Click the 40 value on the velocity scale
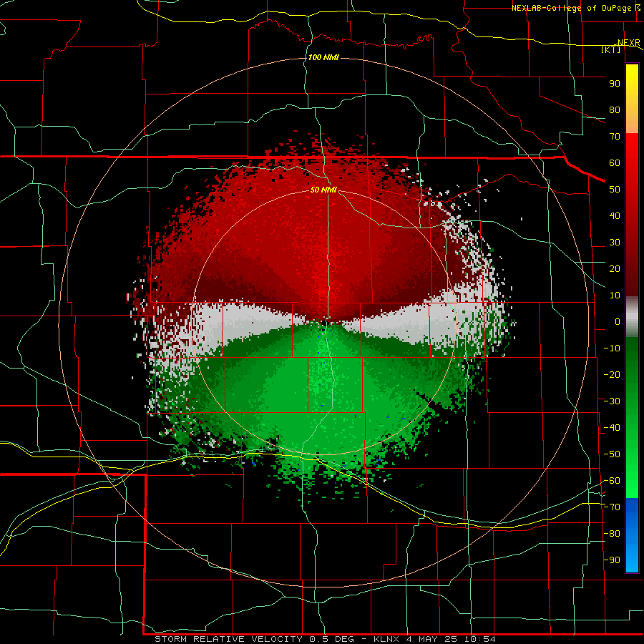The height and width of the screenshot is (644, 644). 615,216
